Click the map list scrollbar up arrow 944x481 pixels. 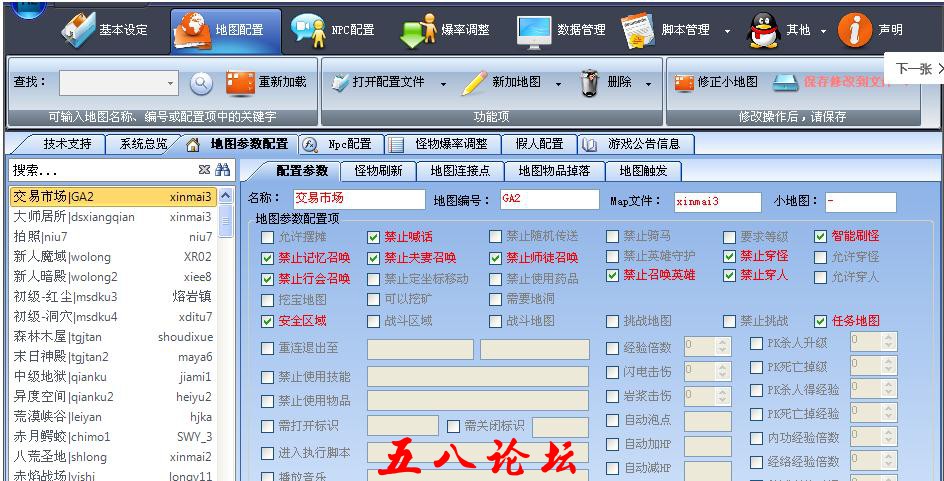click(x=225, y=196)
